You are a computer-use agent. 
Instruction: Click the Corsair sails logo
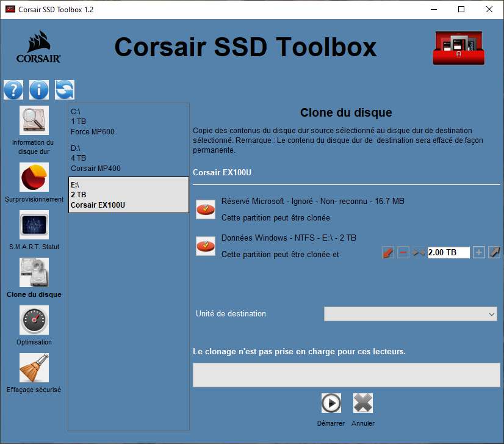[38, 47]
